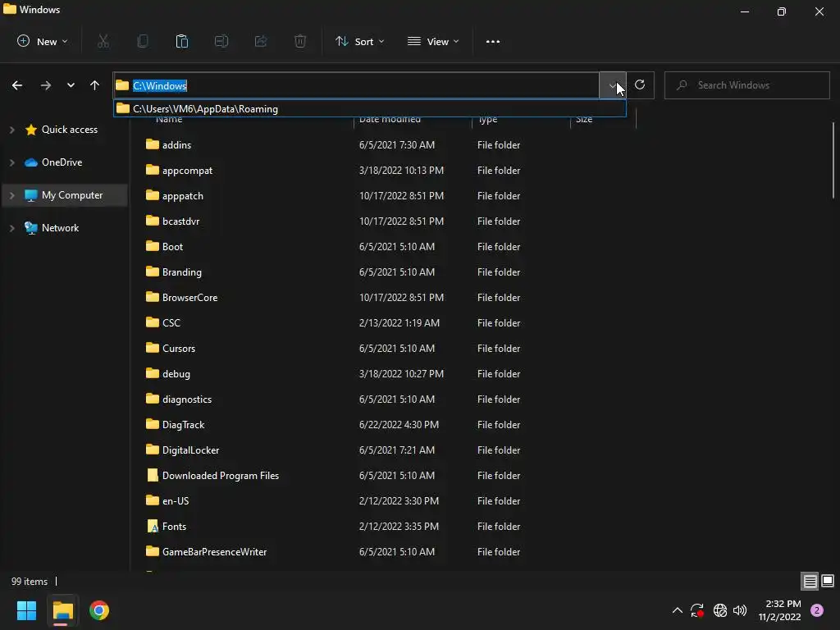
Task: Open the Windows Start menu
Action: coord(26,610)
